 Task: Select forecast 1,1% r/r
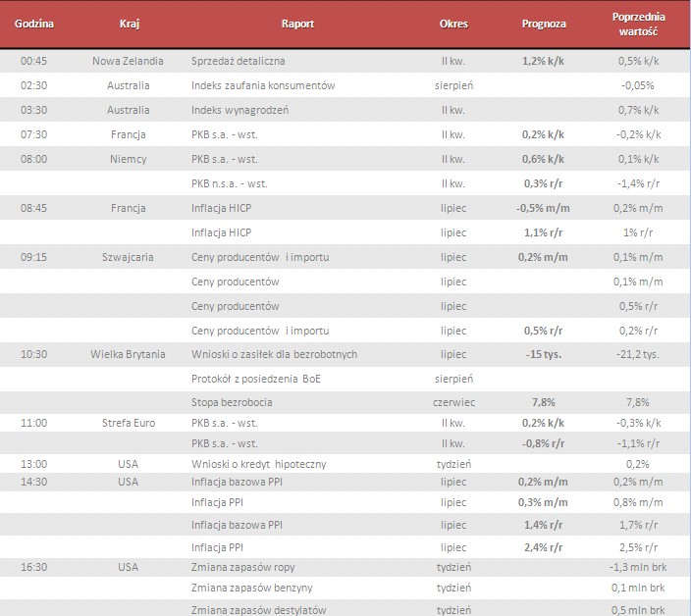[x=543, y=232]
